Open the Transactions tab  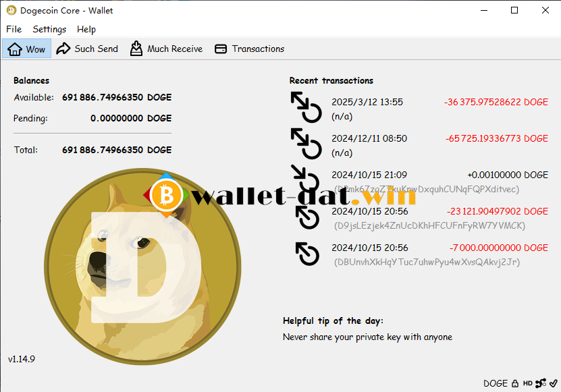click(x=249, y=49)
